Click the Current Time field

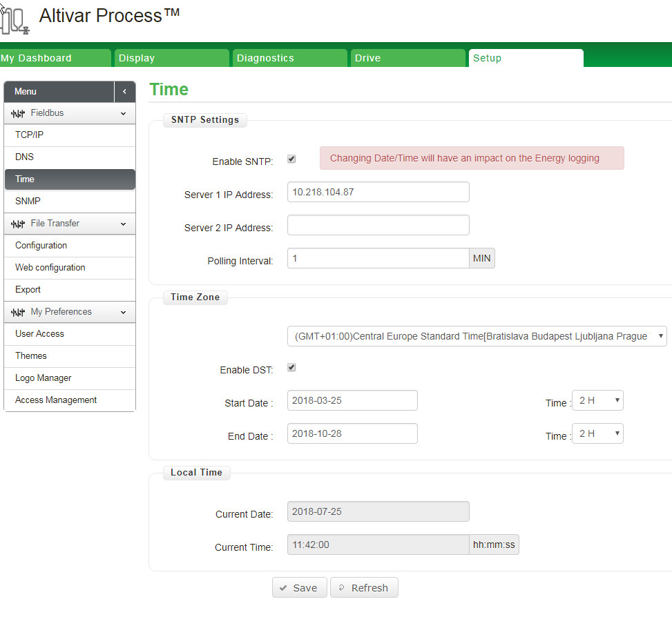pos(378,545)
